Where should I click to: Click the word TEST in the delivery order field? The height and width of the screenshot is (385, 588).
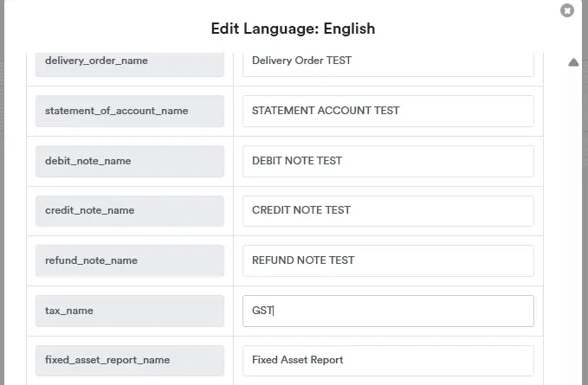click(336, 61)
